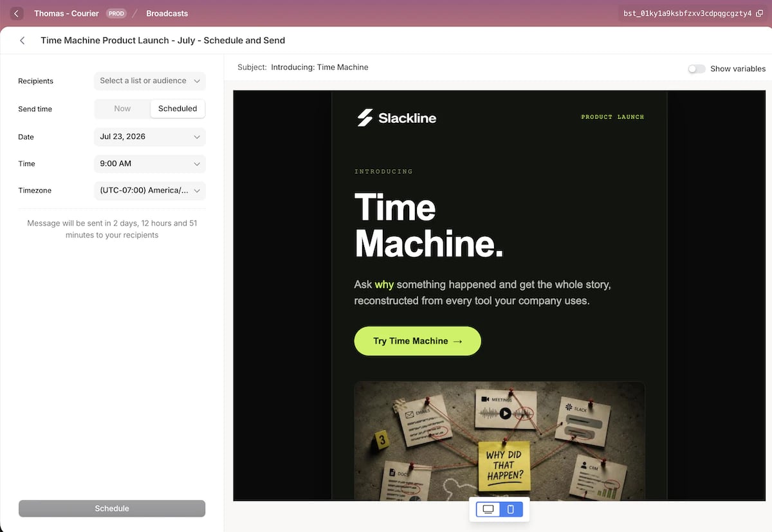Click the Try Time Machine button

[418, 341]
